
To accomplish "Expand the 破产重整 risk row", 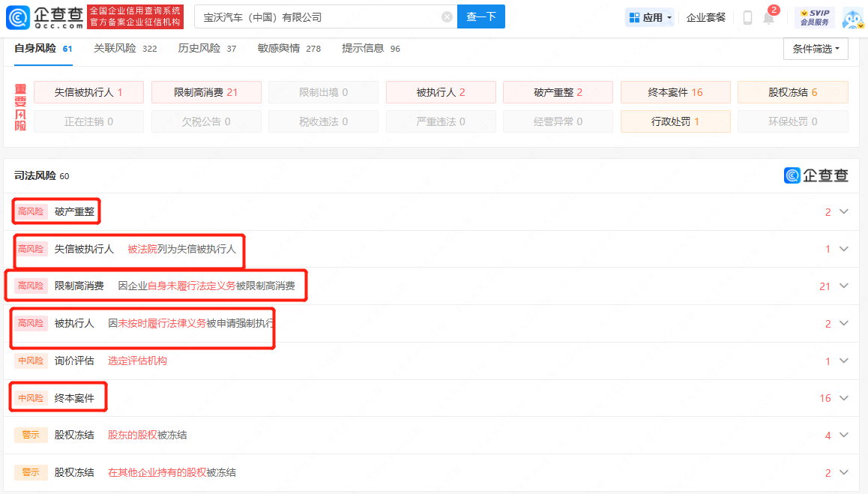I will coord(844,212).
